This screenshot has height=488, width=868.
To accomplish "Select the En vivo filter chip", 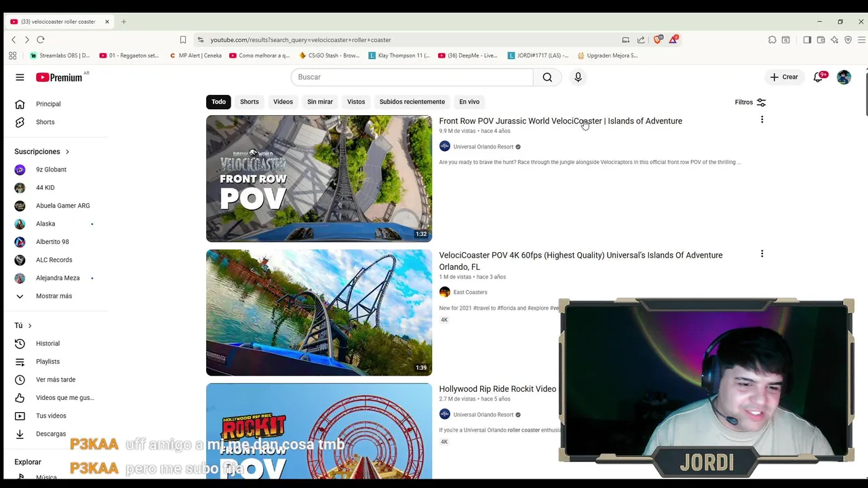I will [x=469, y=102].
